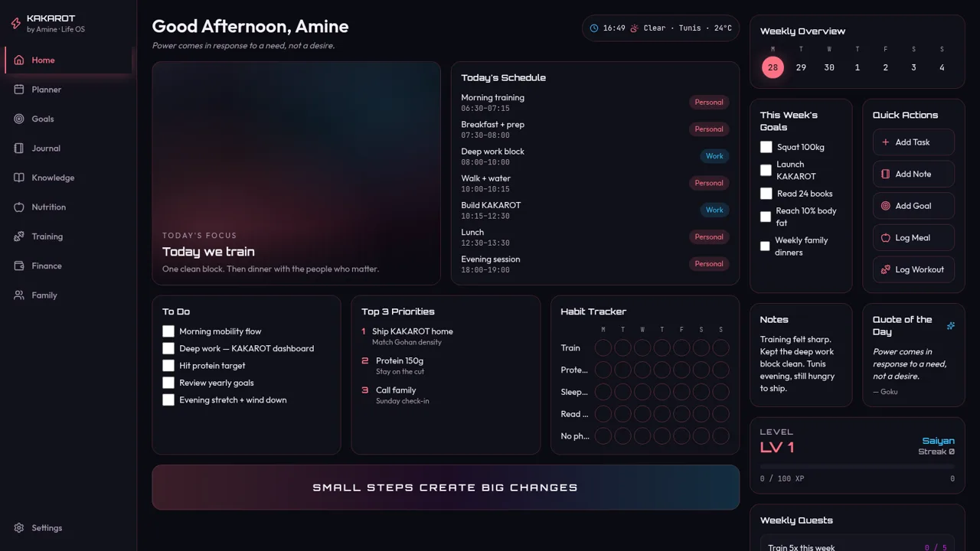Click the dumbbell icon on Log Workout
Screen dimensions: 980x551
tap(886, 269)
